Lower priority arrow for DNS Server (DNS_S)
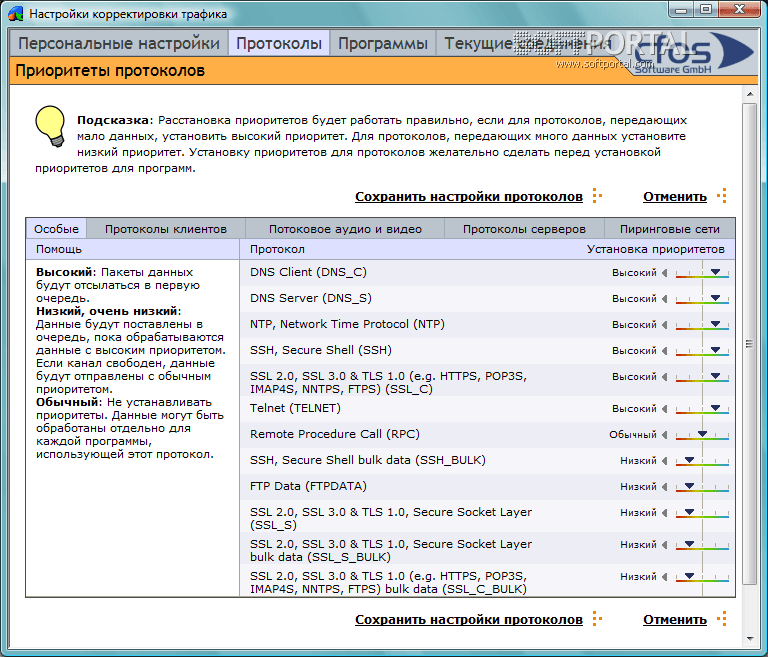The width and height of the screenshot is (768, 657). pyautogui.click(x=665, y=299)
